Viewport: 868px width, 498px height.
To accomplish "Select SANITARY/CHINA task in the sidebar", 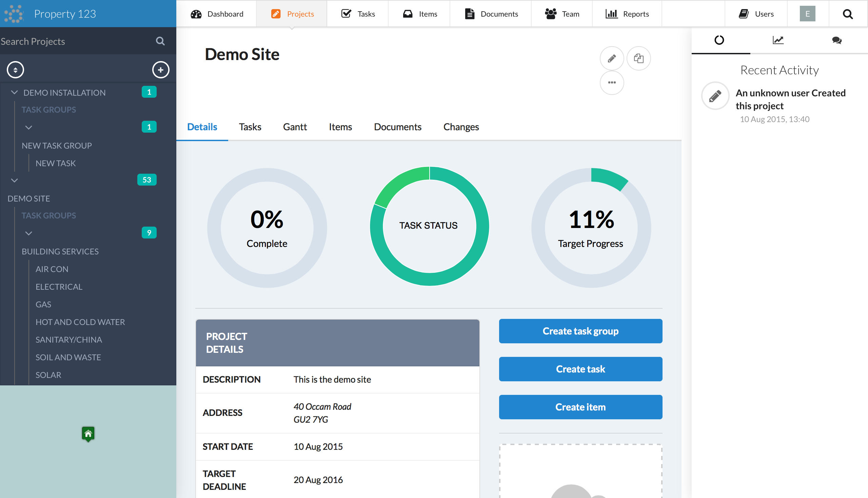I will [x=69, y=340].
